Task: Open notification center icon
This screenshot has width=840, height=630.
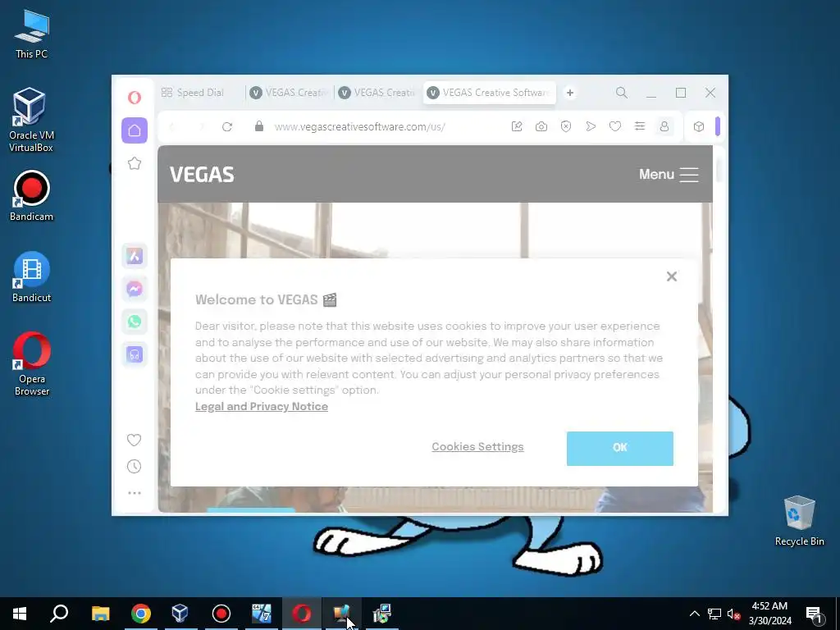Action: click(815, 614)
